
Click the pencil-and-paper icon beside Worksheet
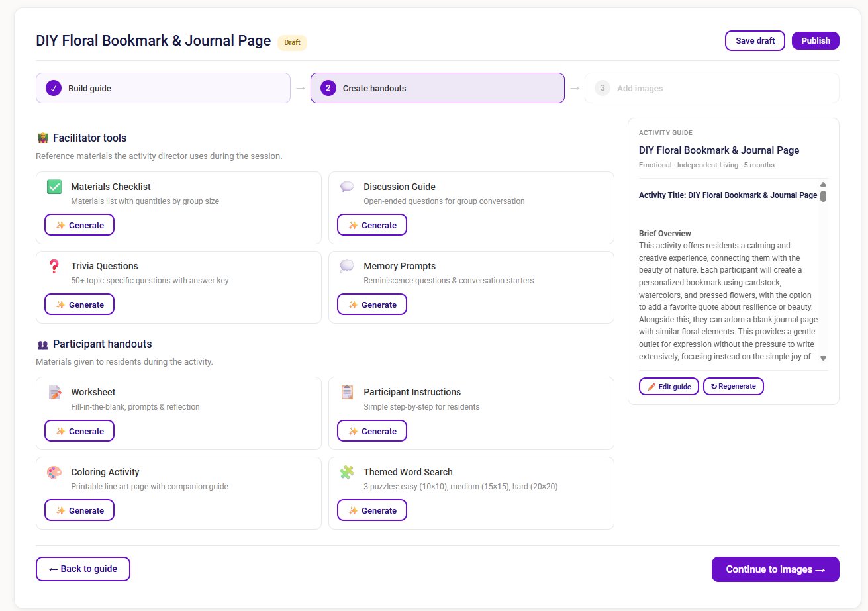[54, 391]
